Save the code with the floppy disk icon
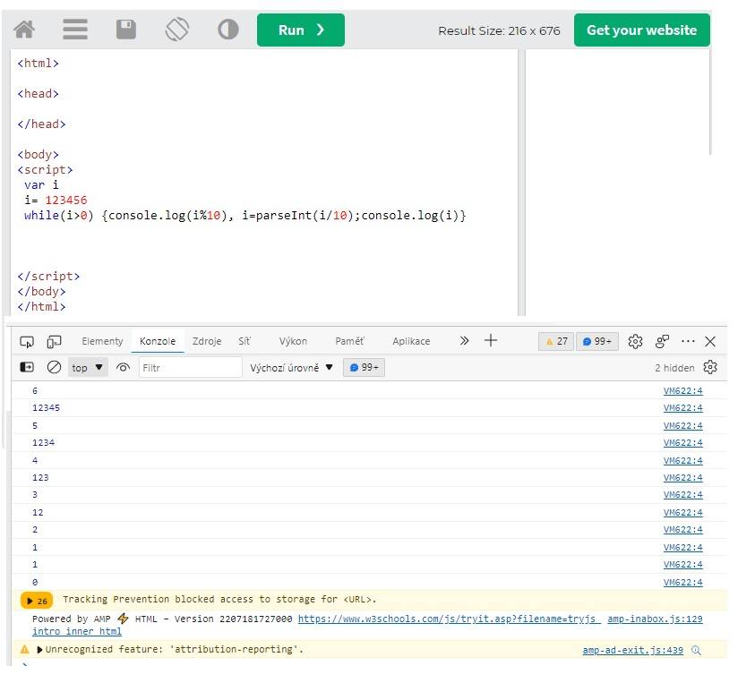This screenshot has width=738, height=700. tap(125, 30)
